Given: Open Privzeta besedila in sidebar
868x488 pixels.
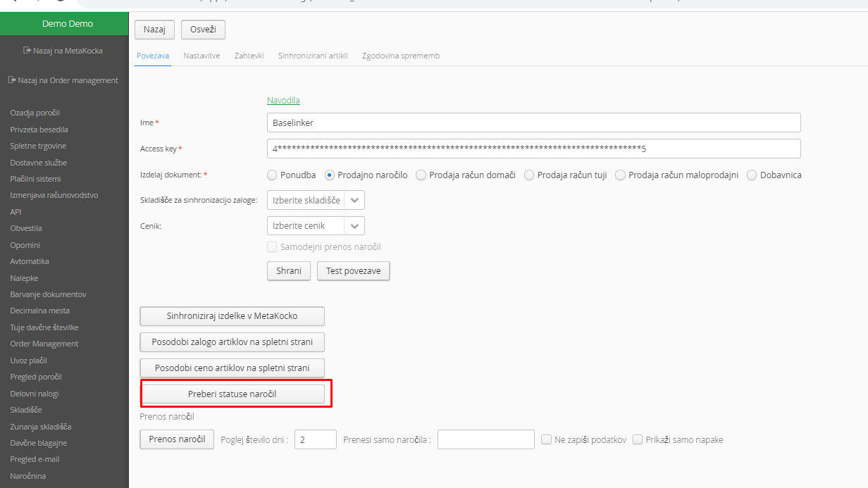Looking at the screenshot, I should (x=39, y=130).
